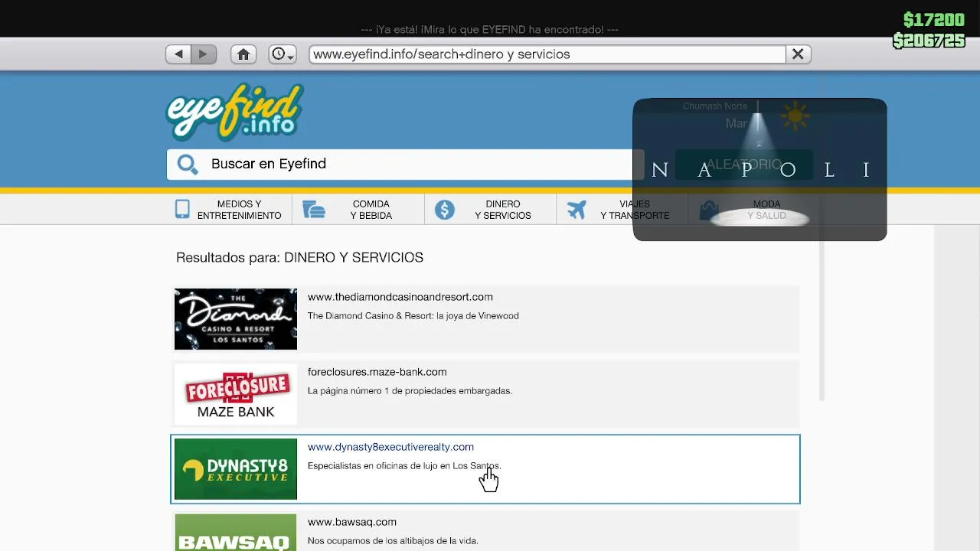
Task: Open the Viajes y Transporte category
Action: [622, 210]
